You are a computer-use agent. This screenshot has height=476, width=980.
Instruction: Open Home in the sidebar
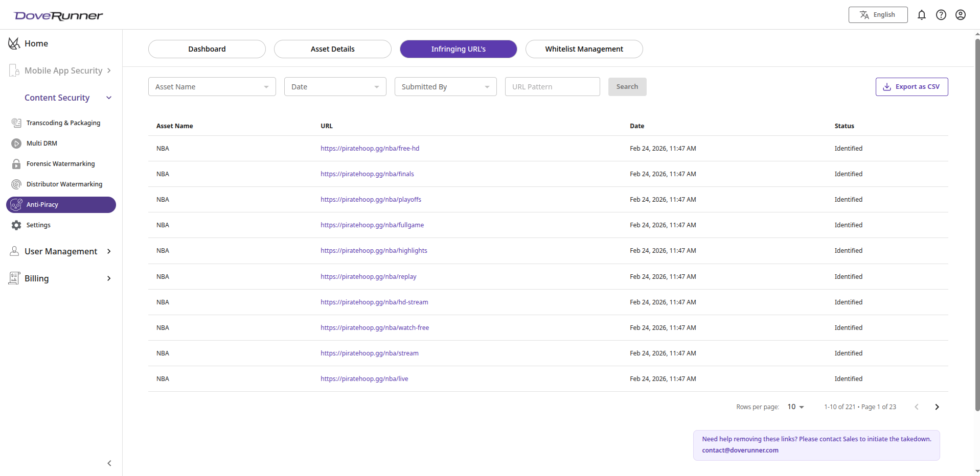[36, 43]
